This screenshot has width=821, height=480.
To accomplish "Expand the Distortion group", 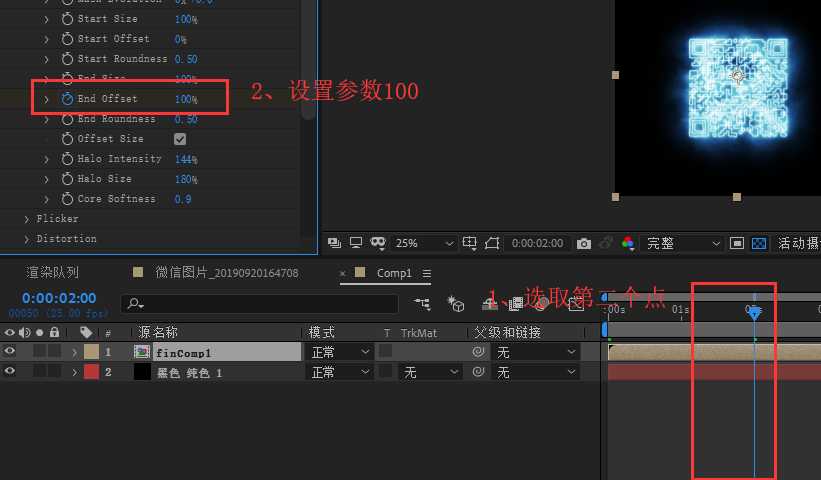I will point(26,239).
